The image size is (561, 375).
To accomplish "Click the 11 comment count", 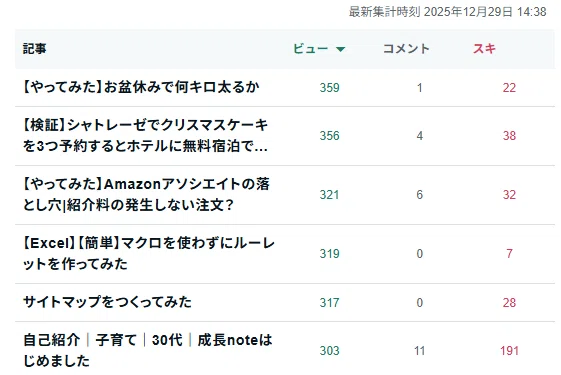I will coord(420,351).
